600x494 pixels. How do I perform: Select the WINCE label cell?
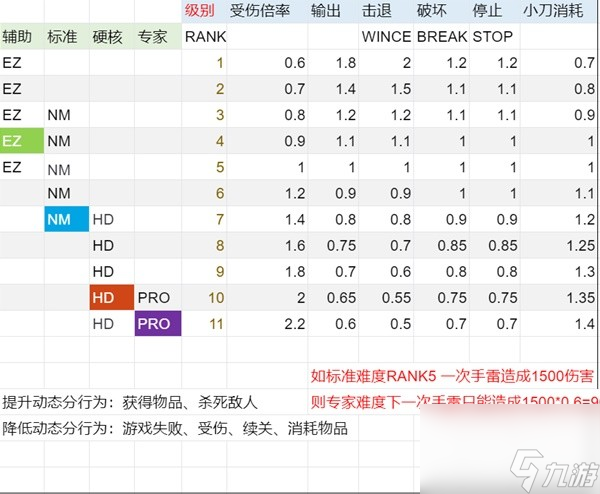click(386, 37)
